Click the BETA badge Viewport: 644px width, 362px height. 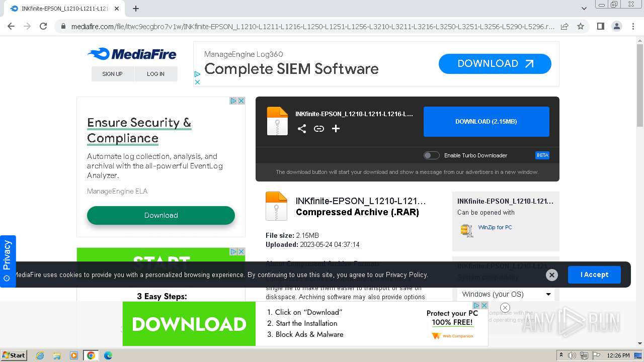[x=542, y=155]
